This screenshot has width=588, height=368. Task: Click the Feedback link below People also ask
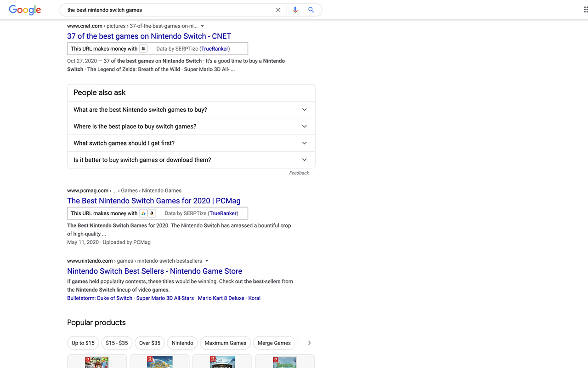tap(299, 173)
